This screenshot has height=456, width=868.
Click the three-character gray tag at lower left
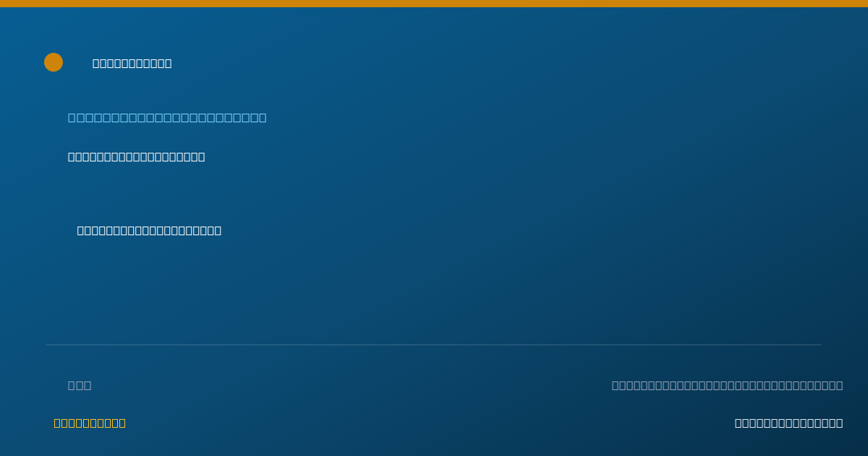80,385
